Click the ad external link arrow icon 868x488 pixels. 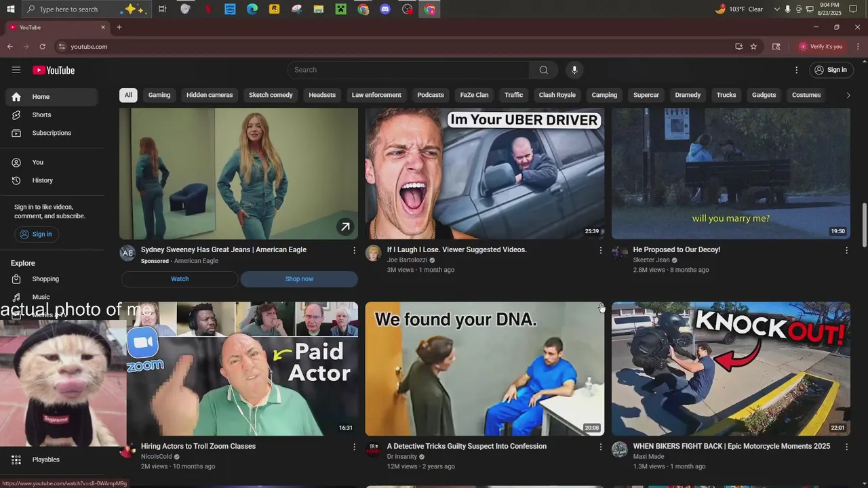point(345,227)
